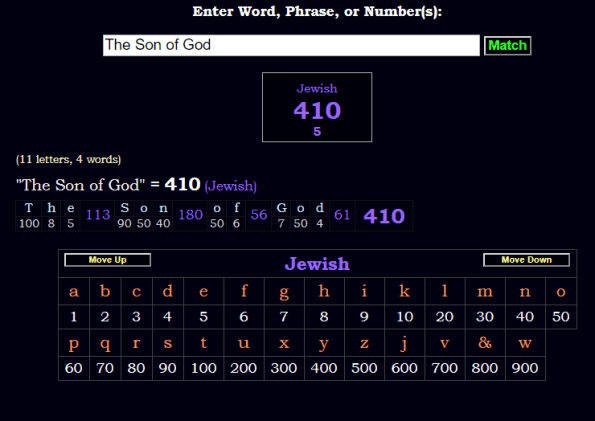The width and height of the screenshot is (595, 421).
Task: Select letter c in the Jewish cipher chart
Action: pyautogui.click(x=137, y=291)
